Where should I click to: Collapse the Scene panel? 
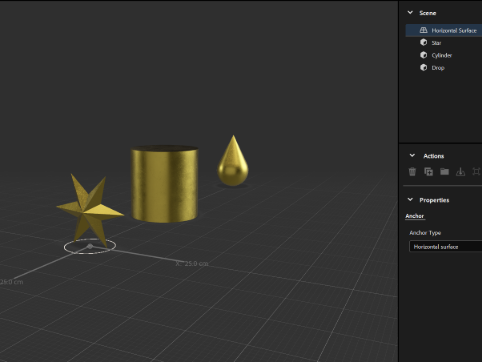tap(410, 13)
